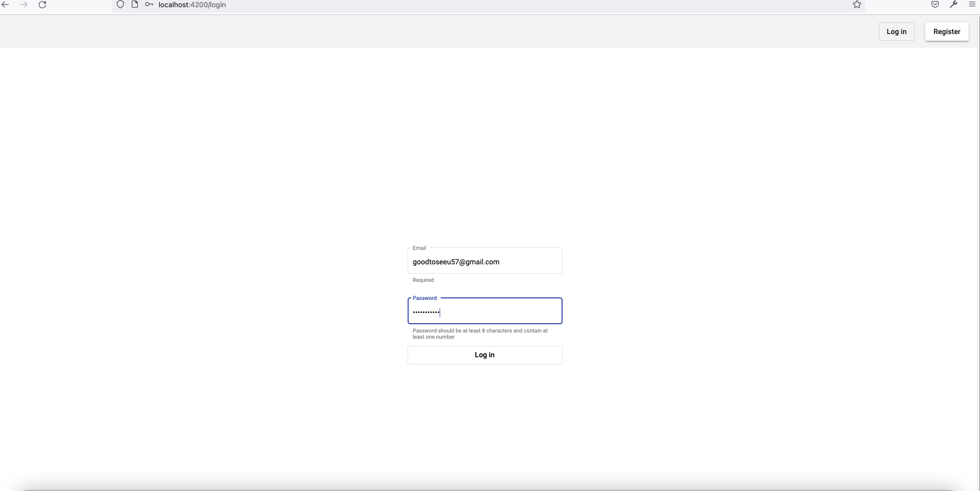Click the back navigation arrow
980x491 pixels.
point(6,5)
